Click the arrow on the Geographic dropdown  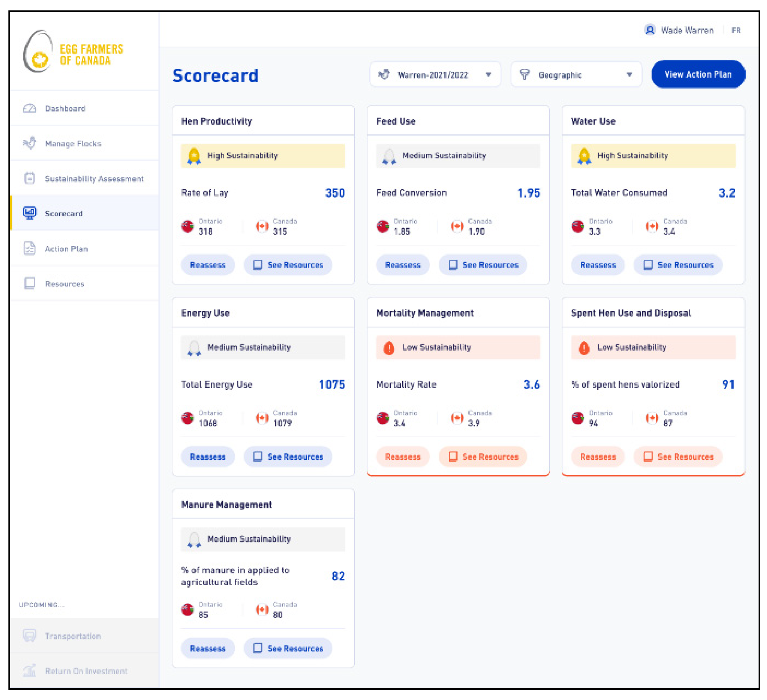[x=629, y=75]
